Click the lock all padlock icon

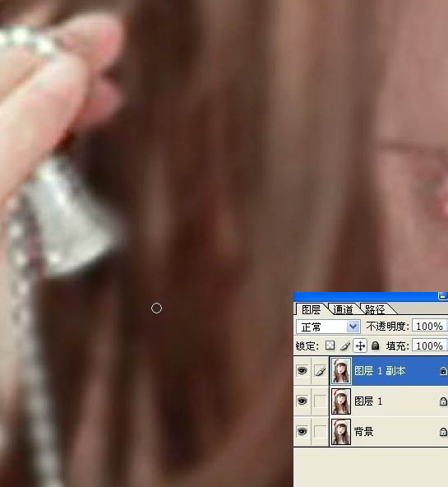tap(375, 346)
